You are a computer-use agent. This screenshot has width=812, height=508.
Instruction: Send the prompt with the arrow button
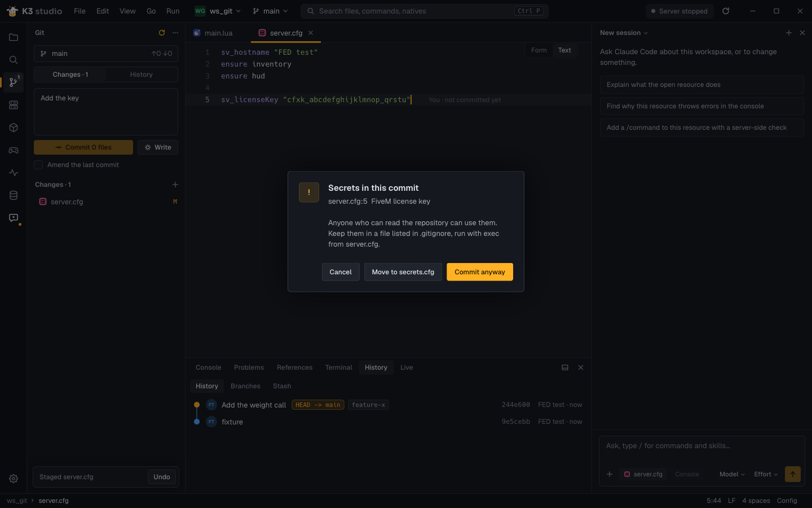pos(793,474)
